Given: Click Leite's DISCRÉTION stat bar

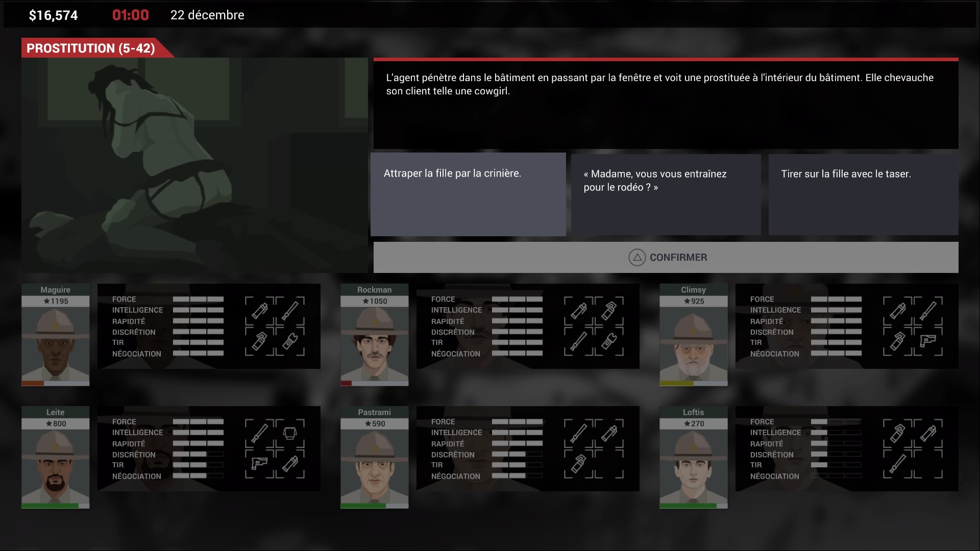Looking at the screenshot, I should point(198,454).
